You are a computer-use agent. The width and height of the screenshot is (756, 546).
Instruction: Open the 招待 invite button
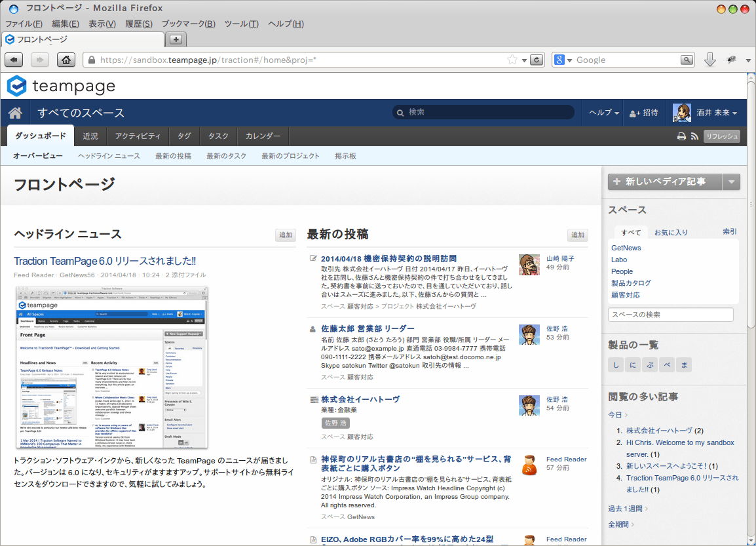[x=644, y=113]
